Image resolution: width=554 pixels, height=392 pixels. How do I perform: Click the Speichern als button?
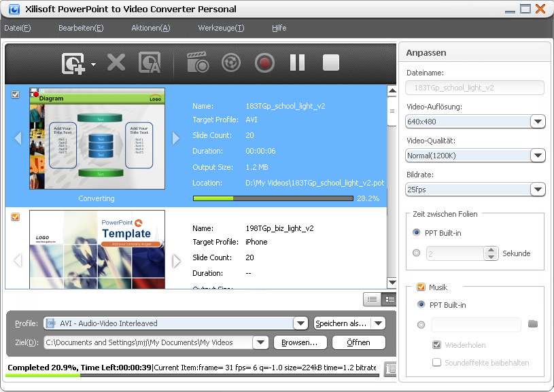click(x=342, y=323)
